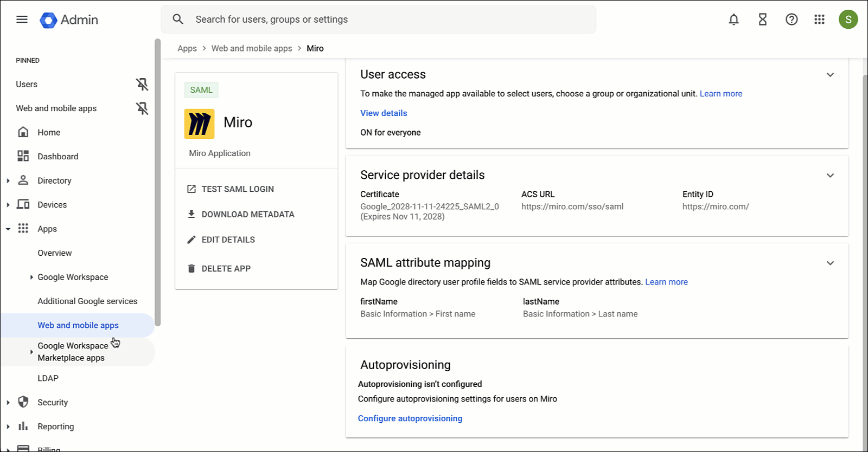The image size is (868, 452).
Task: Expand the Reporting tree arrow
Action: click(x=8, y=427)
